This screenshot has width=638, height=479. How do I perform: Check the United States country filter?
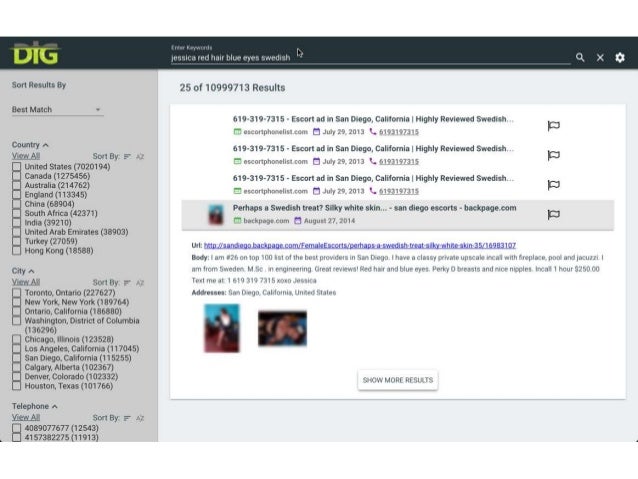[x=16, y=166]
